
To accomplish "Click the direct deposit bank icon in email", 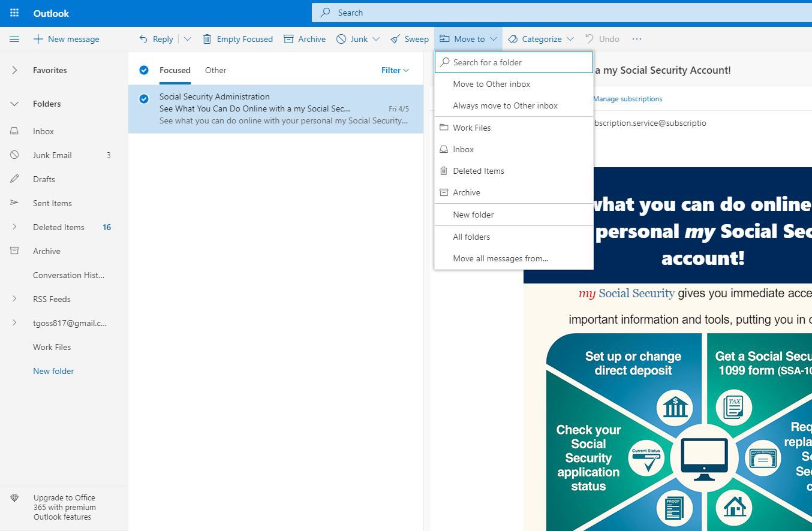I will 675,406.
